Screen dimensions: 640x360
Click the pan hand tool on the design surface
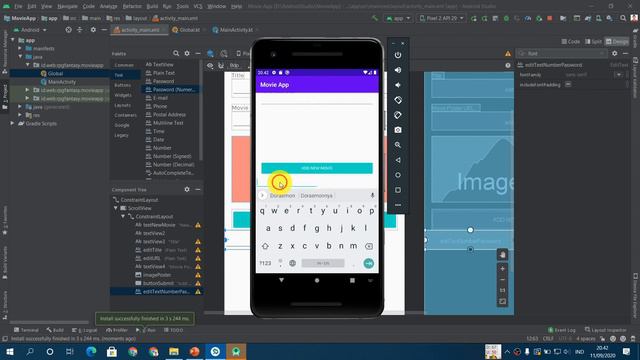click(x=502, y=254)
